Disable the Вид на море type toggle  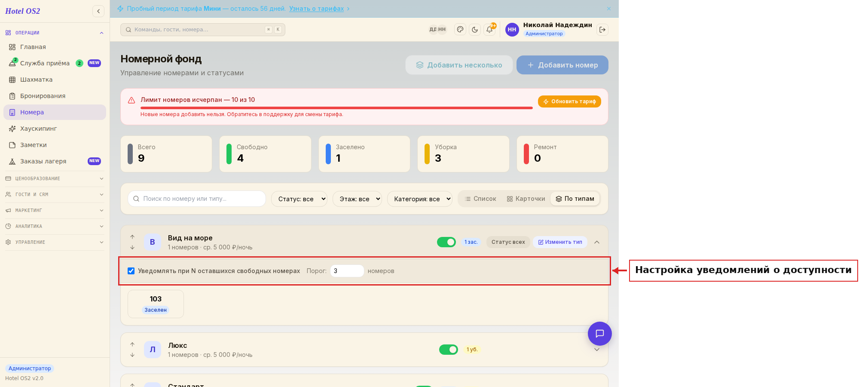[x=446, y=242]
